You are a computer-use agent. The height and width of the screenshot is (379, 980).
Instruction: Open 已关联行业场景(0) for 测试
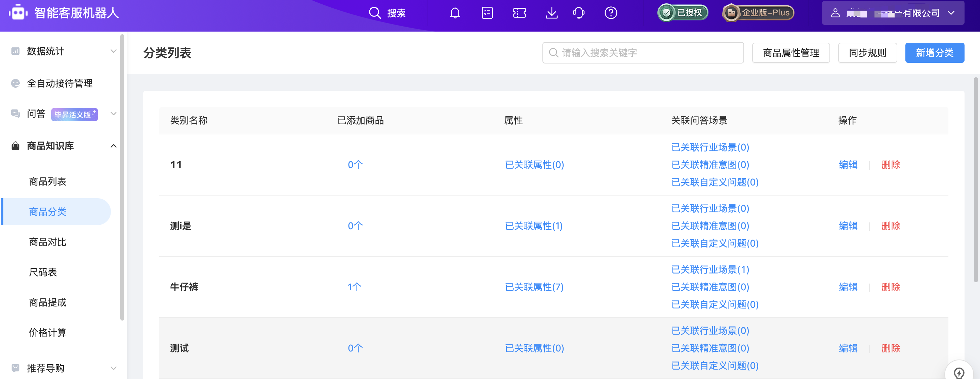point(710,331)
